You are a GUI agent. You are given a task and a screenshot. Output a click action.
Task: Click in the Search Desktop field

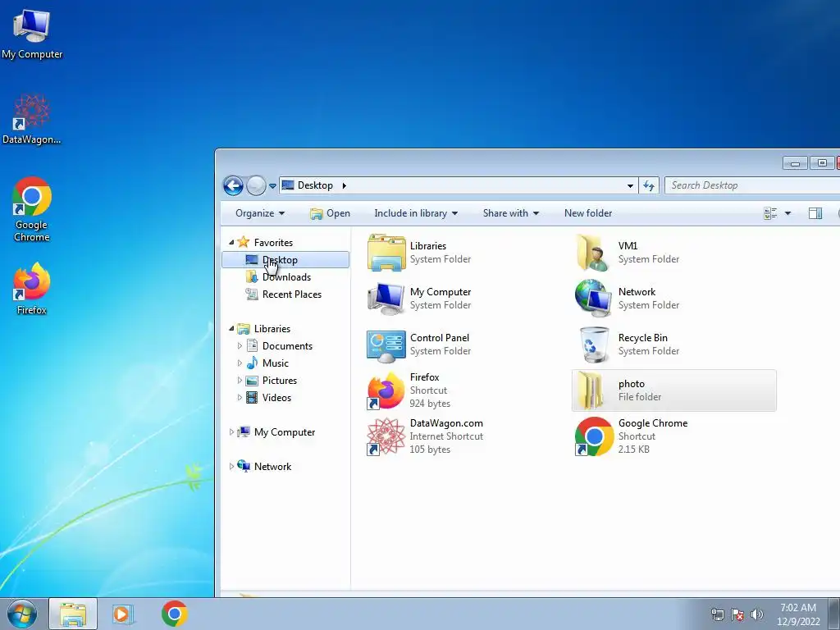click(x=751, y=185)
